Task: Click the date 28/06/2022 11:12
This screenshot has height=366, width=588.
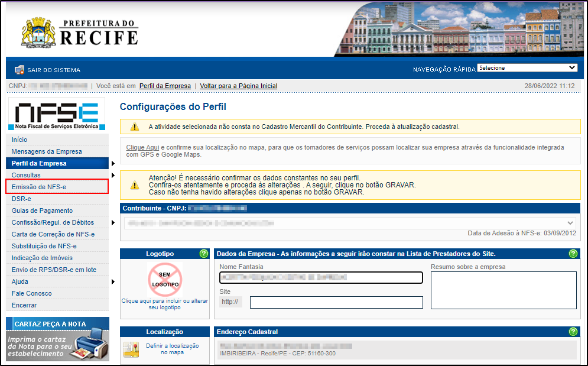Action: [550, 86]
